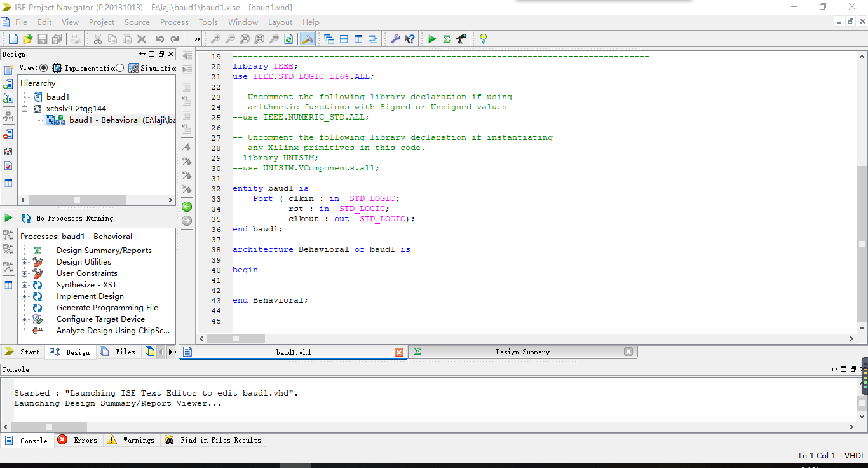
Task: Select the Zoom In magnifier tool
Action: tap(216, 39)
